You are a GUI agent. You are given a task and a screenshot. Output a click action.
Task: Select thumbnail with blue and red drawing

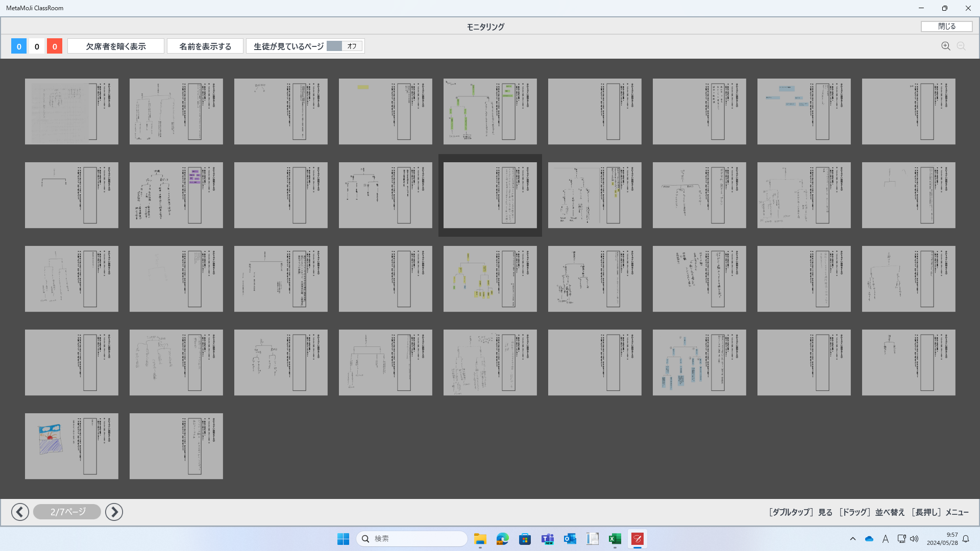[71, 446]
